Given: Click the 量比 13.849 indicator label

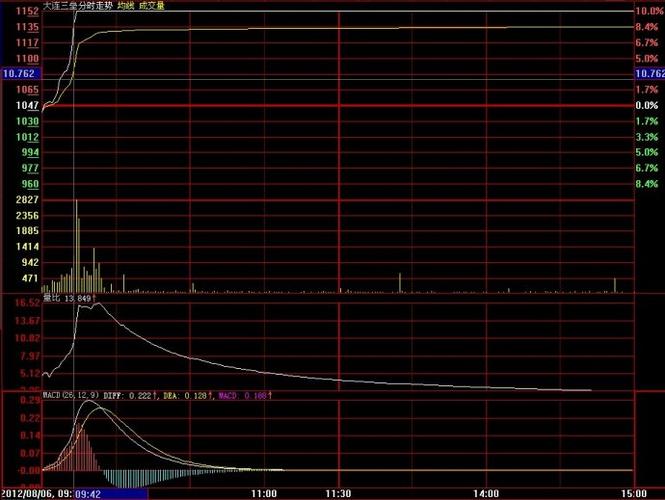Looking at the screenshot, I should coord(70,299).
